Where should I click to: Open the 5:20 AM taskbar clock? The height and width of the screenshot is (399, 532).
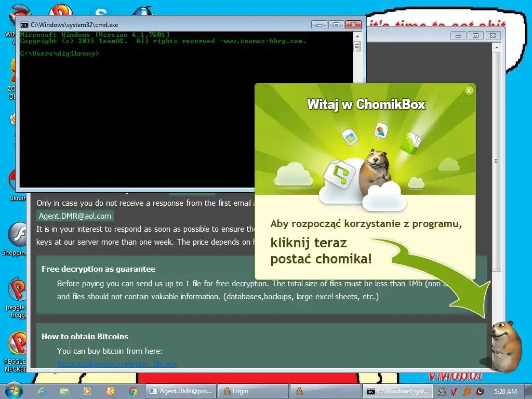tap(506, 392)
